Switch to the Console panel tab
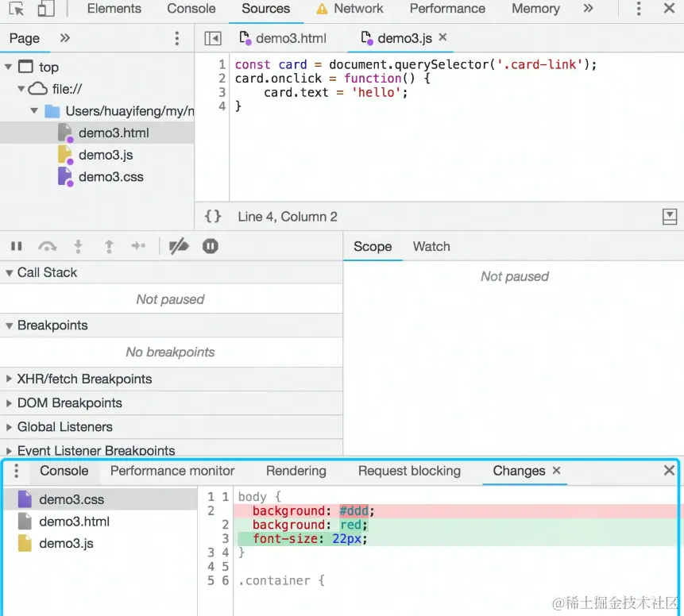Screen dimensions: 684x616 coord(191,8)
